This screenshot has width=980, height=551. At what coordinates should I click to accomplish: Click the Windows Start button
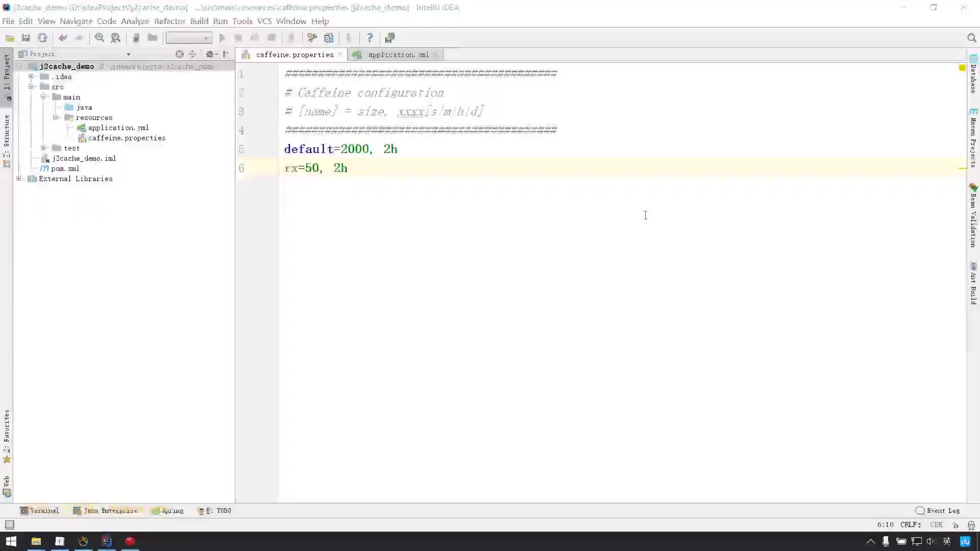pos(11,541)
